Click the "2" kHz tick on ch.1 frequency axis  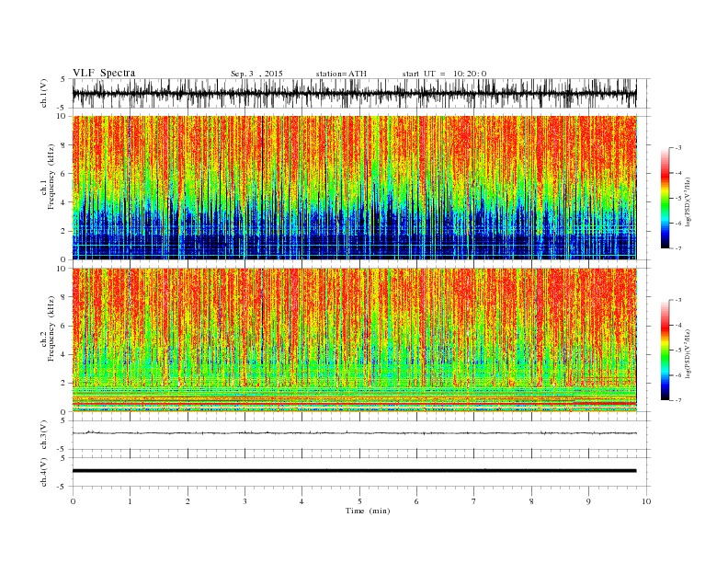tap(64, 231)
